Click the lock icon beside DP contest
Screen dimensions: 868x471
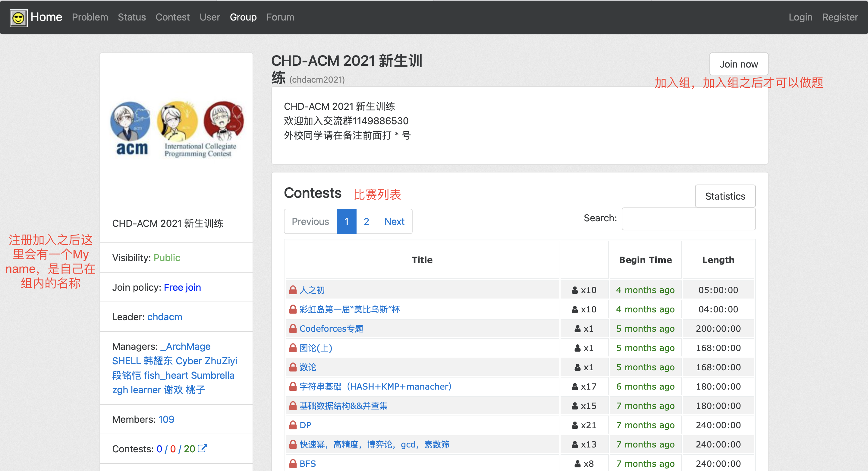pos(292,425)
